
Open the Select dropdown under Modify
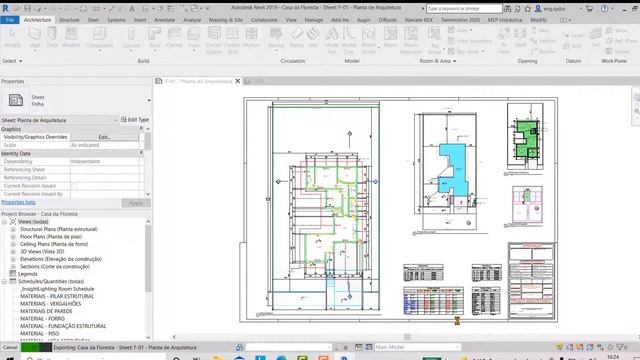pos(12,61)
